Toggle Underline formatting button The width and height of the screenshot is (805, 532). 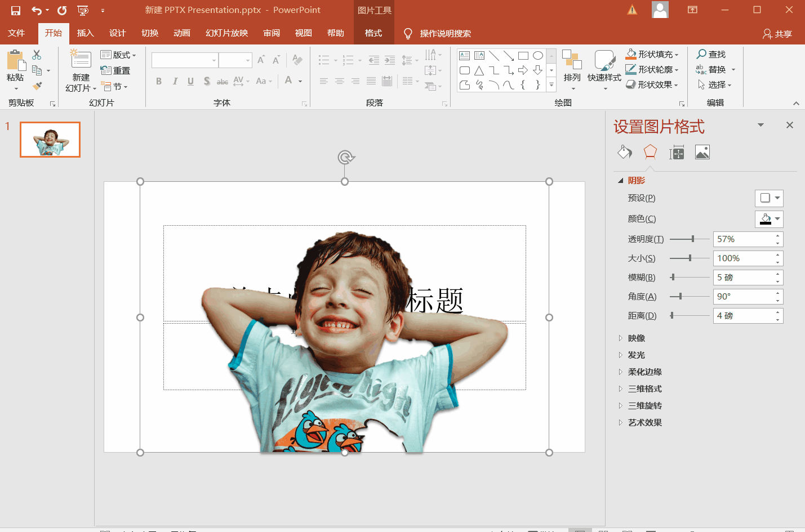[x=191, y=81]
